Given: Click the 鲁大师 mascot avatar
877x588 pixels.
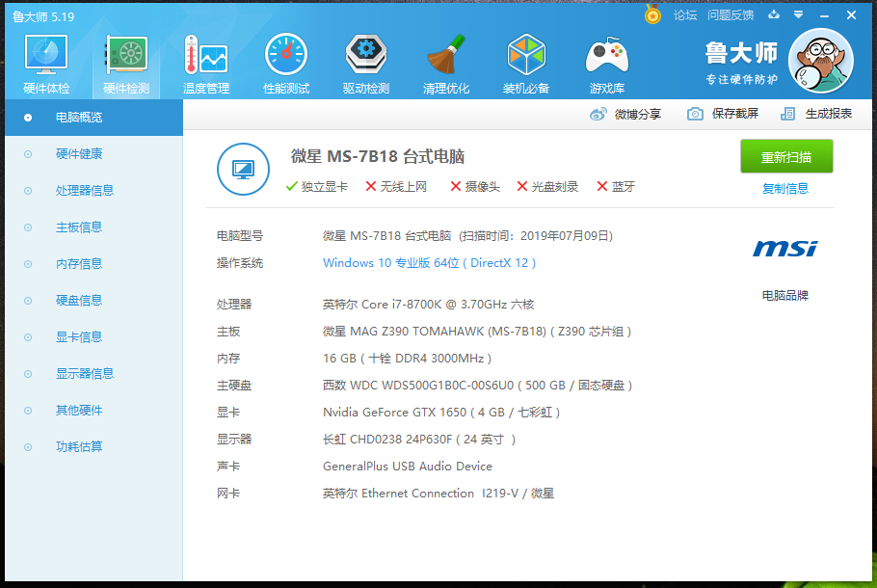Looking at the screenshot, I should coord(820,61).
